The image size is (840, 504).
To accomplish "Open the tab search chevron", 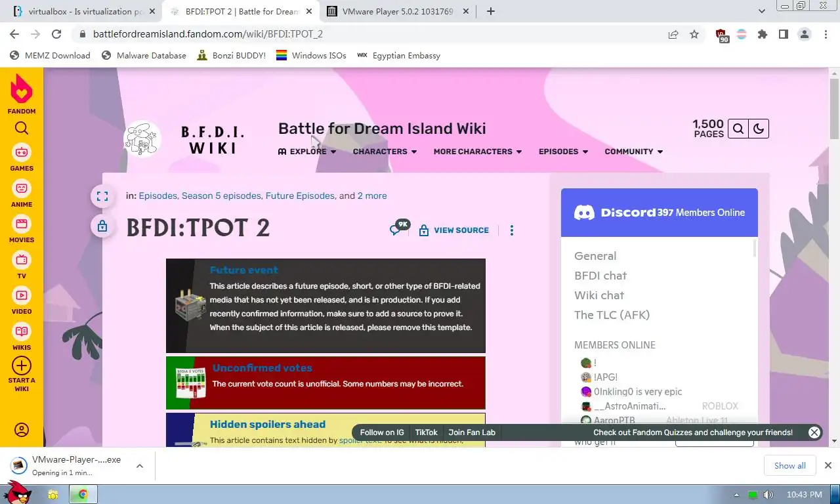I will [762, 11].
